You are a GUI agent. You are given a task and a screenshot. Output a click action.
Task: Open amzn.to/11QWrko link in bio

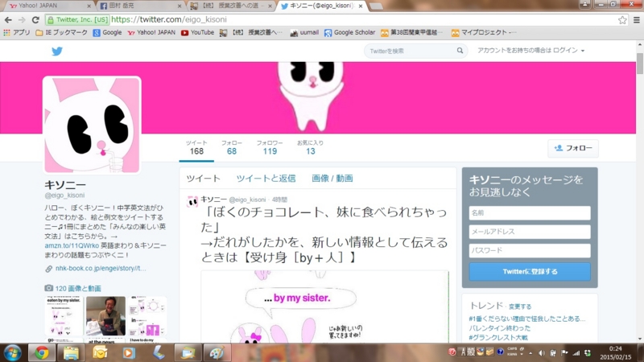[72, 245]
